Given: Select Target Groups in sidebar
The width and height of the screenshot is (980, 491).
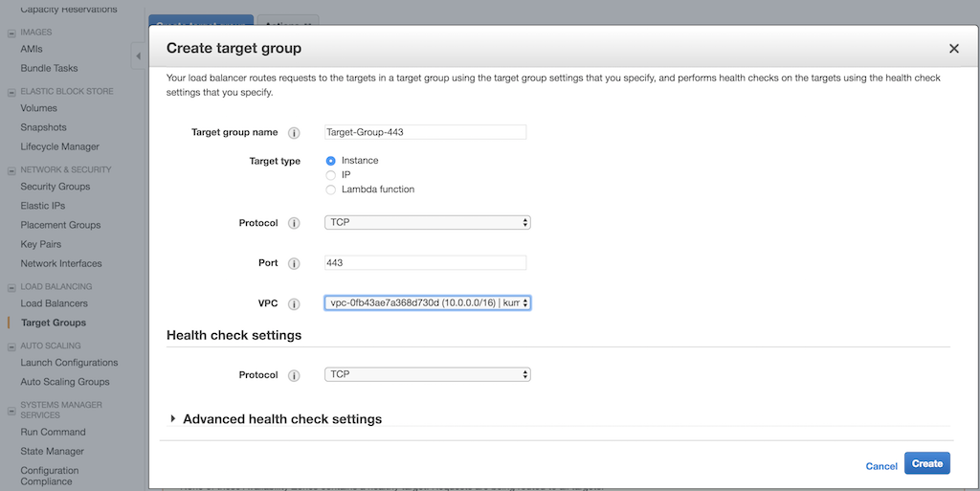Looking at the screenshot, I should [x=54, y=323].
